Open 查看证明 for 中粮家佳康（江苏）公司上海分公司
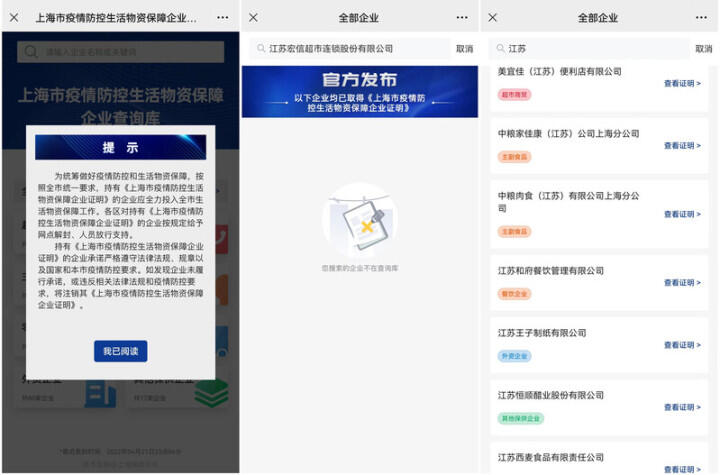This screenshot has width=720, height=475. coord(682,145)
